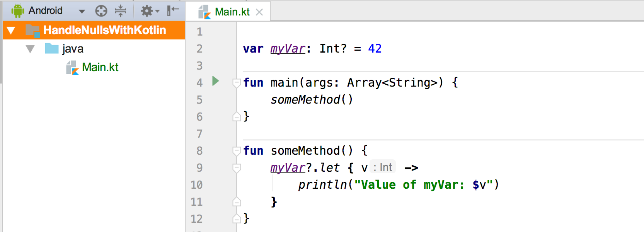
Task: Click the HandleNullsWithKotlin module folder icon
Action: [32, 31]
